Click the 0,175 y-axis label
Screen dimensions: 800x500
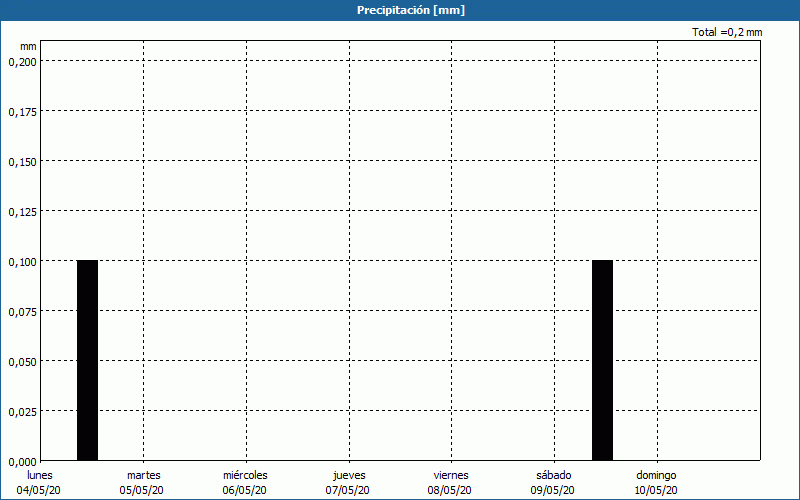click(x=22, y=112)
